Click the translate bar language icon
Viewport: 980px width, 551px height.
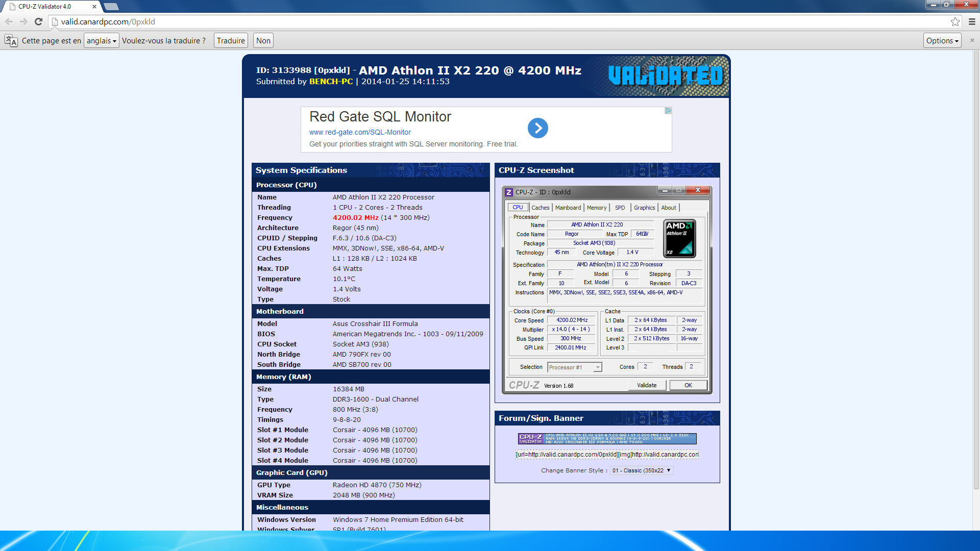coord(11,41)
